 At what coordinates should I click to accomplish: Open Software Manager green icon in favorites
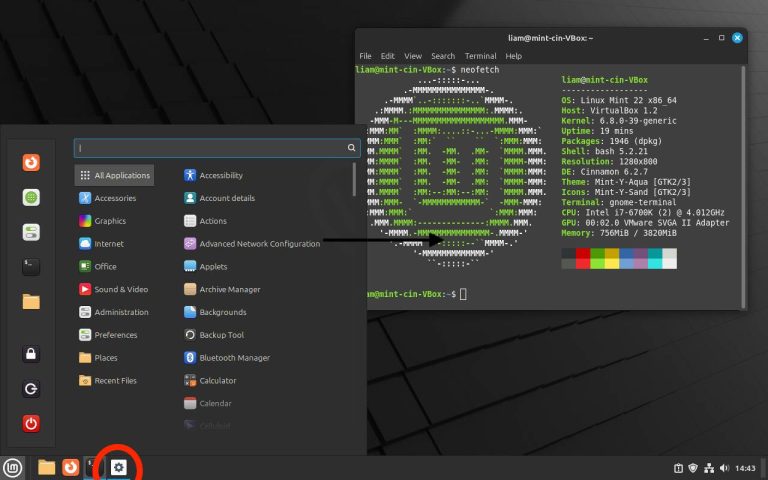tap(31, 197)
